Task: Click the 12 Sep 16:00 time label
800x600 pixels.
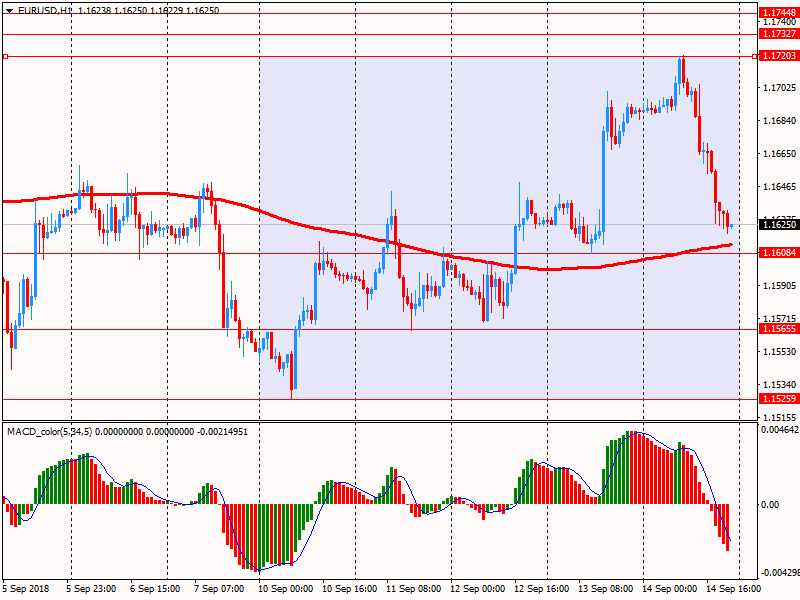Action: (541, 589)
